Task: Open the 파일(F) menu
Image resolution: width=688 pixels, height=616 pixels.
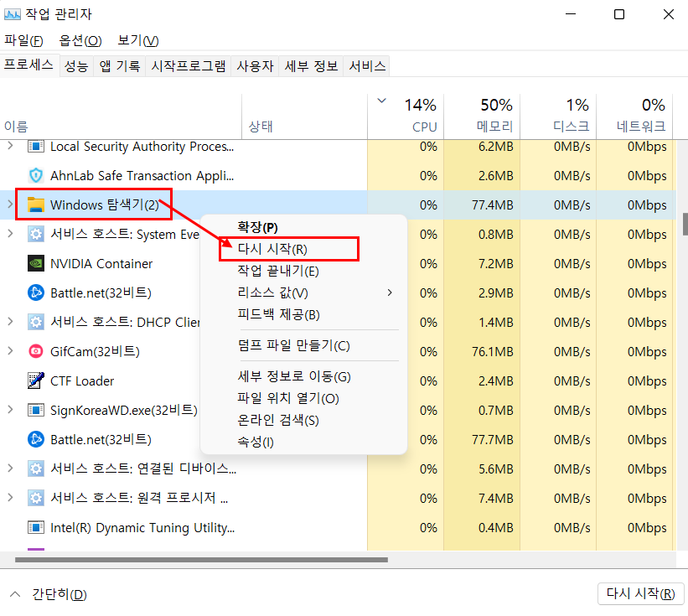Action: 23,40
